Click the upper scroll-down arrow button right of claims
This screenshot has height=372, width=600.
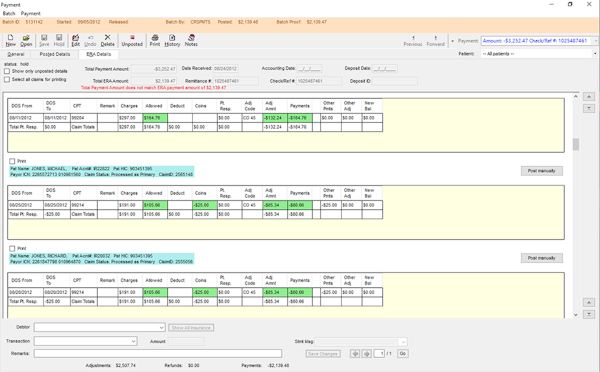pyautogui.click(x=589, y=109)
